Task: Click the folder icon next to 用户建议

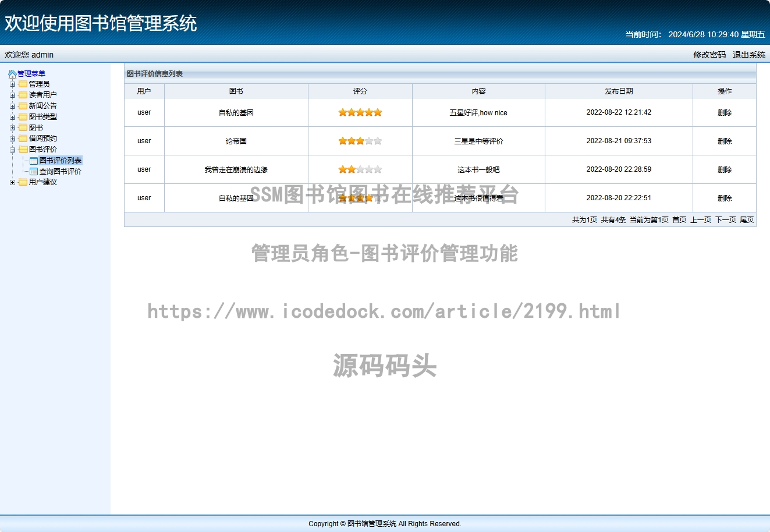Action: [x=23, y=182]
